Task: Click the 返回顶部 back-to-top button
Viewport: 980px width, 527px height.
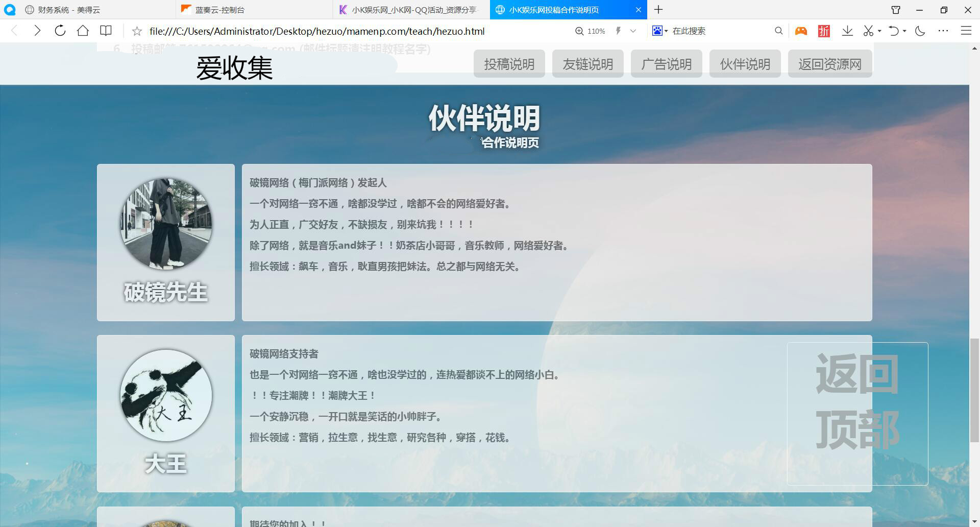Action: click(857, 414)
